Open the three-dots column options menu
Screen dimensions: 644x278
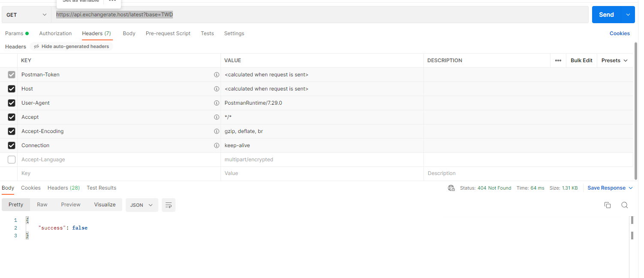click(x=558, y=60)
